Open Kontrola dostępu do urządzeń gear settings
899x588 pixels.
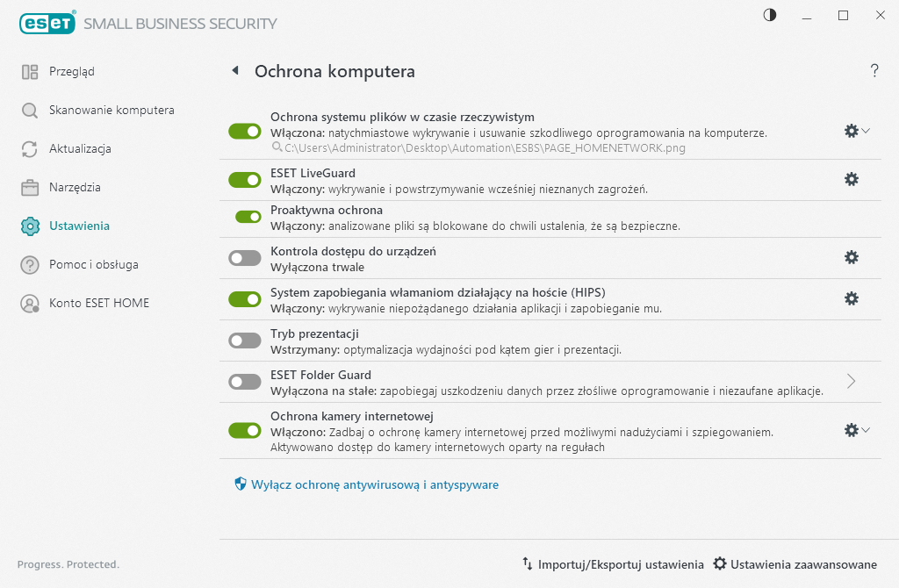click(x=851, y=257)
